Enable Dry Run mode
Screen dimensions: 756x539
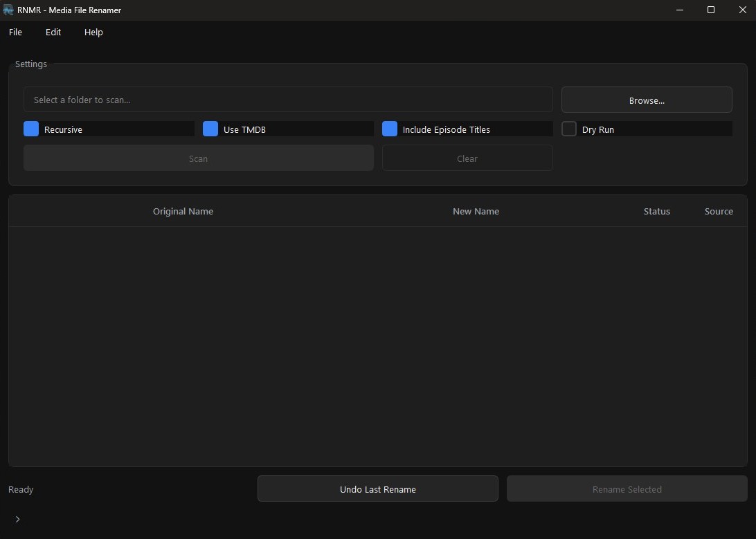[x=568, y=129]
